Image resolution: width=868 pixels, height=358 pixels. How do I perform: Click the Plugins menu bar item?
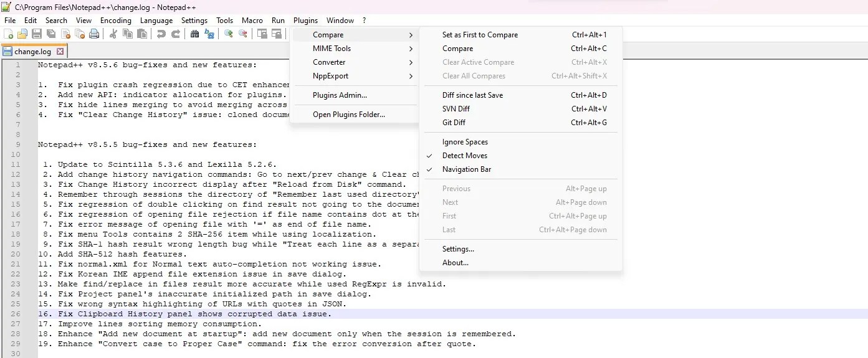pyautogui.click(x=305, y=21)
